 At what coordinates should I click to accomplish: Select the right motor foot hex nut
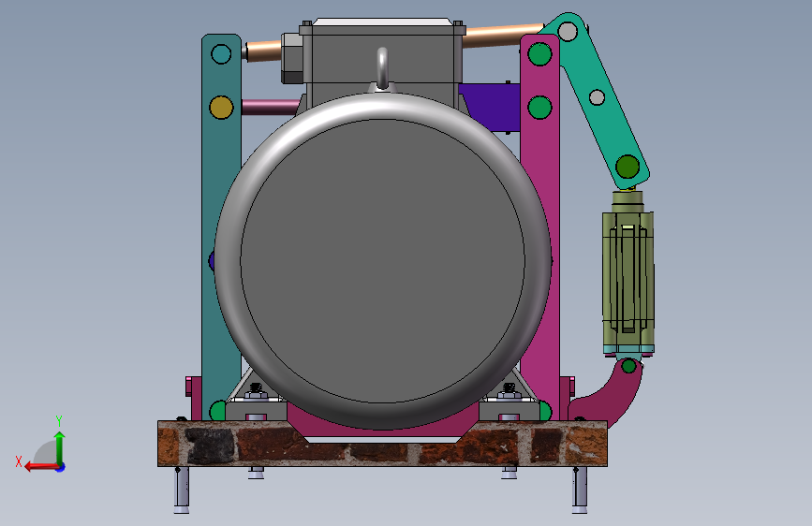click(509, 395)
